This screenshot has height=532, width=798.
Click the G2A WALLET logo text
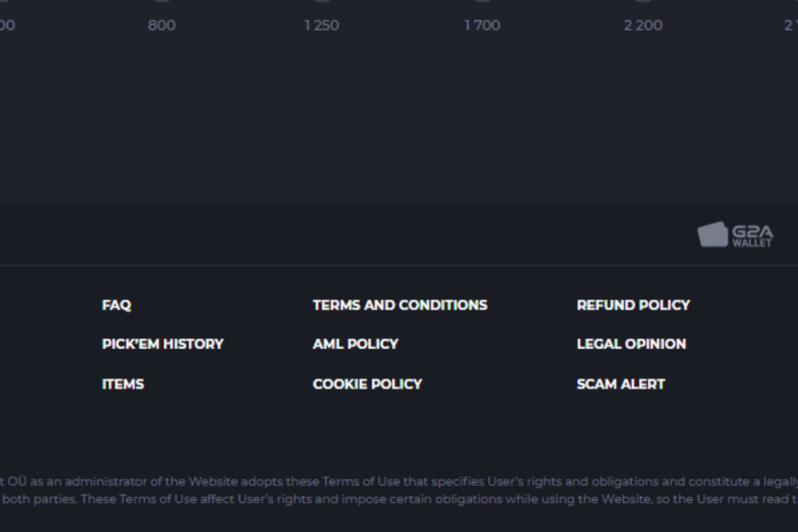pyautogui.click(x=752, y=234)
